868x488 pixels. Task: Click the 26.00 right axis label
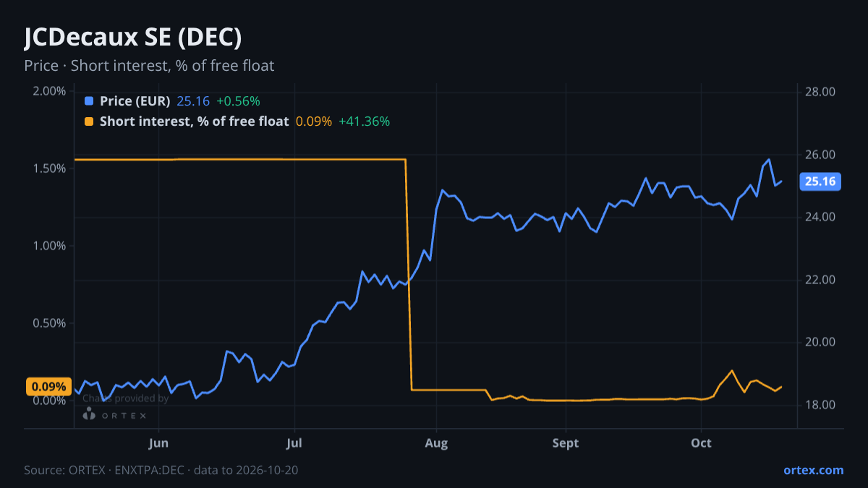[x=820, y=155]
